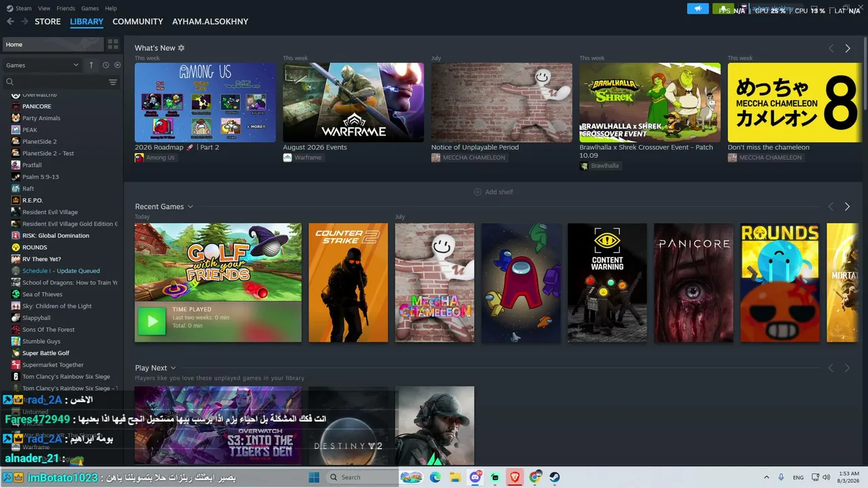Advance Recent Games shelf to the right
The image size is (868, 488).
847,207
